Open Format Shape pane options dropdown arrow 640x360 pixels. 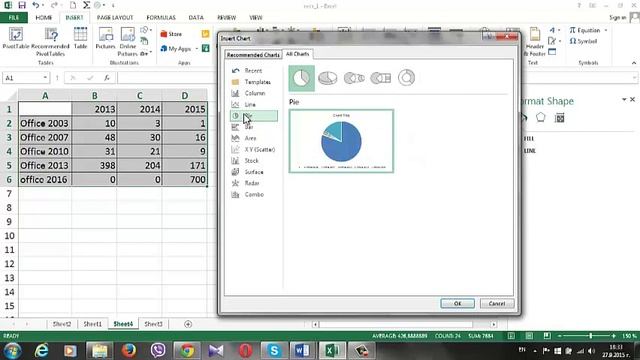click(x=624, y=99)
